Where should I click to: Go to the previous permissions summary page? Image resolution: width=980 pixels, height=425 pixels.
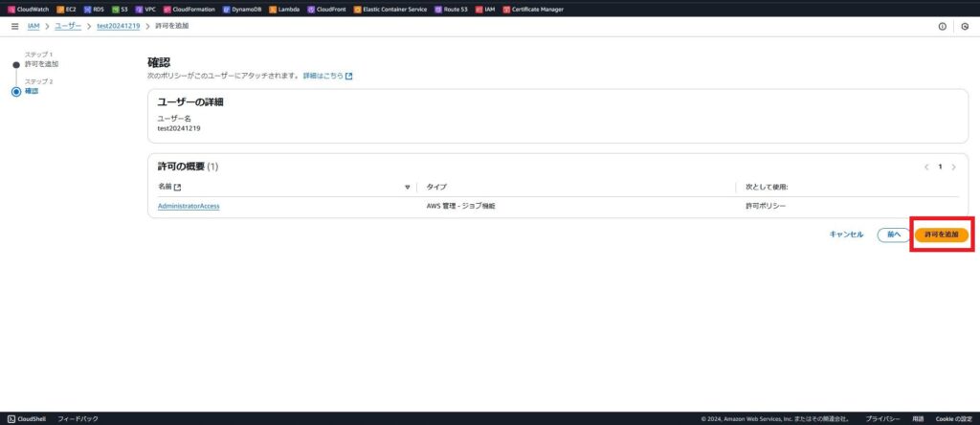[926, 167]
